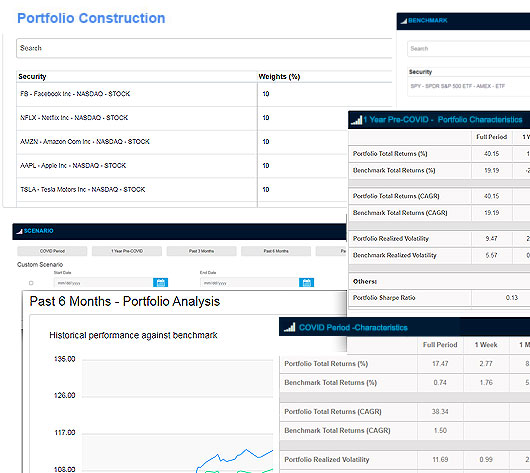Click COVID Period 1 Week portfolio returns value 2.77

[486, 364]
